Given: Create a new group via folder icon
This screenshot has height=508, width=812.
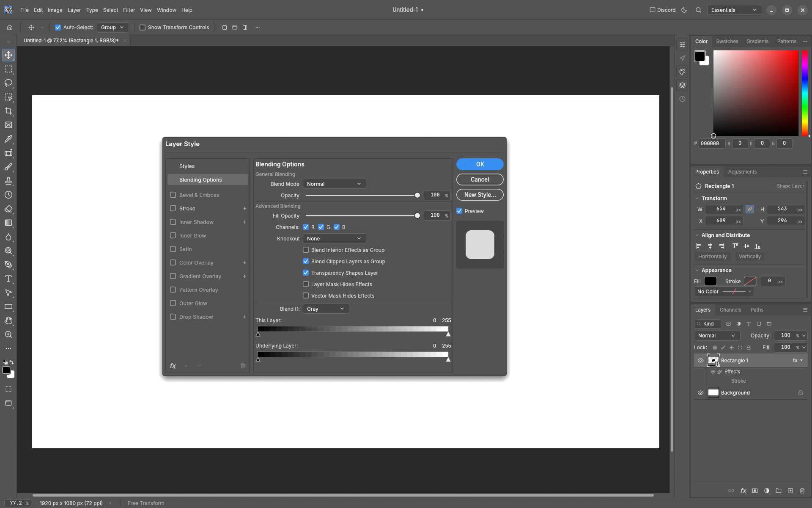Looking at the screenshot, I should click(779, 491).
